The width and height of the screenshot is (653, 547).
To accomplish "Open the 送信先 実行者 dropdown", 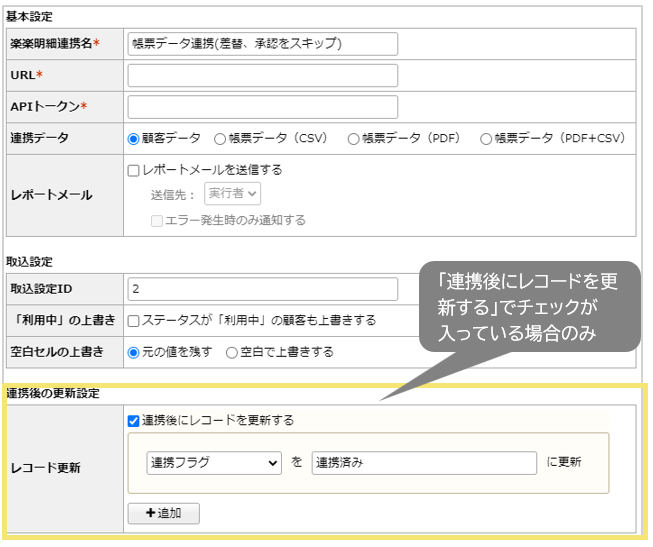I will pos(232,194).
